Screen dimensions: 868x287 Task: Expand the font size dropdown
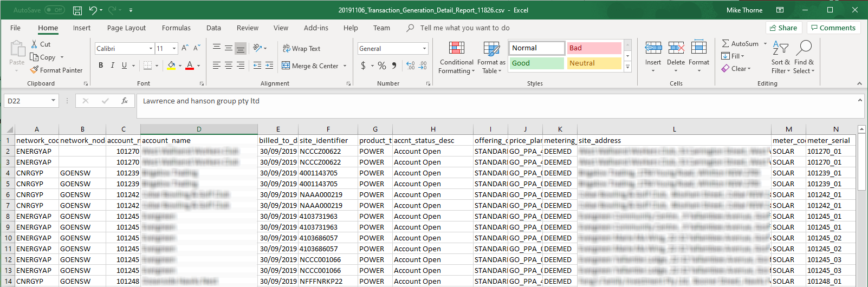pos(174,49)
